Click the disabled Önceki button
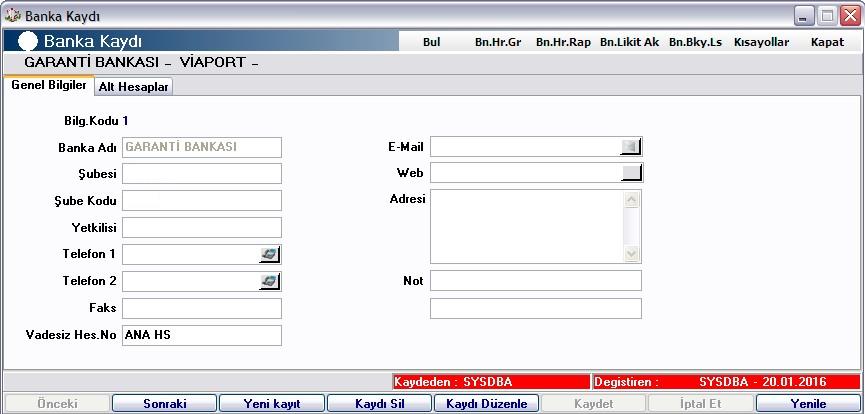This screenshot has width=865, height=414. click(57, 403)
